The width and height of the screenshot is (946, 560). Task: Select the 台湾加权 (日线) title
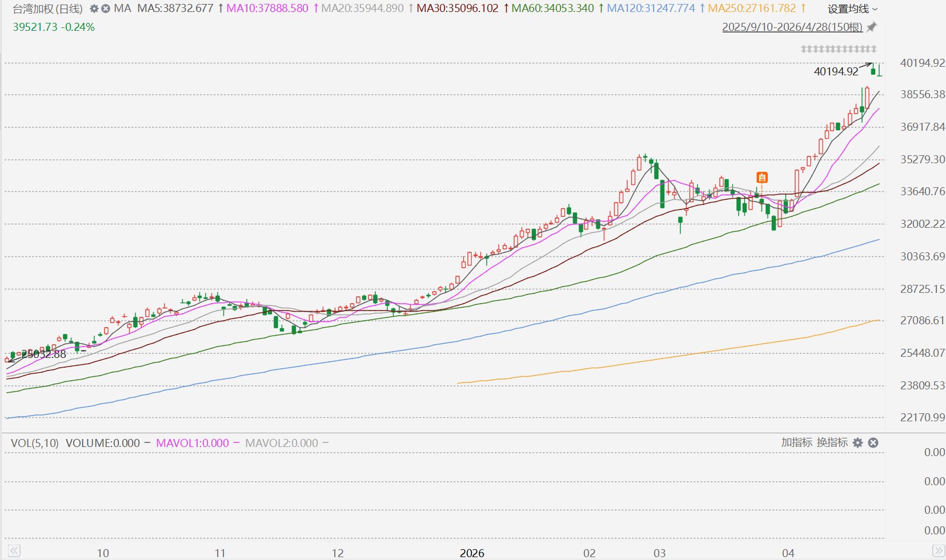[x=48, y=9]
